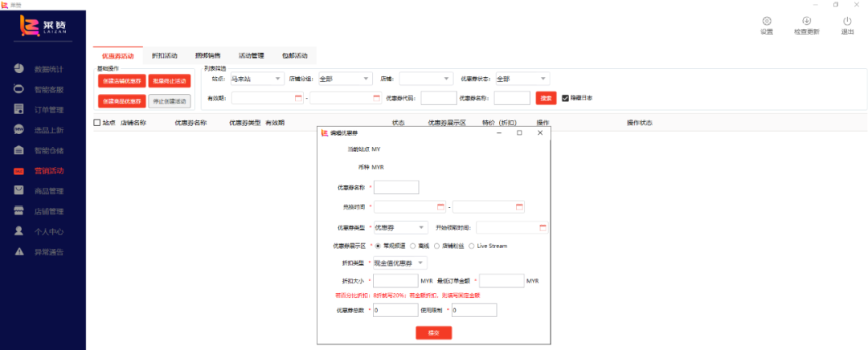This screenshot has height=350, width=868.
Task: Toggle 隐藏日志 checkbox
Action: tap(565, 98)
